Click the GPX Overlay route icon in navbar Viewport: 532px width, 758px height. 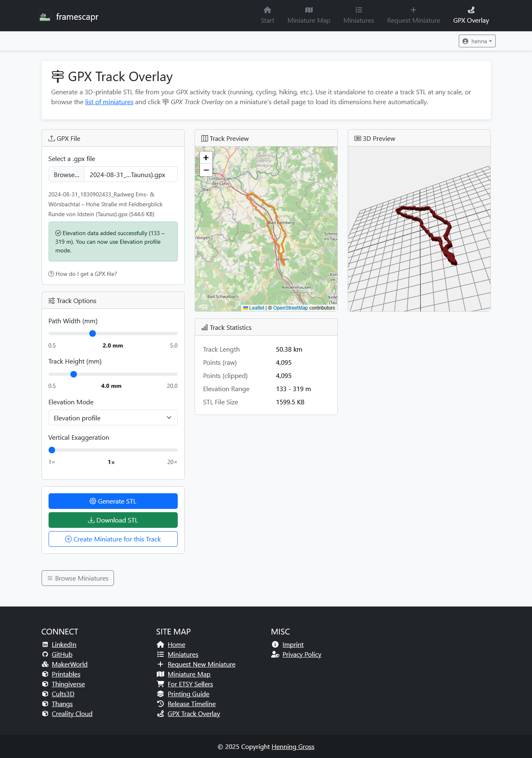tap(471, 10)
